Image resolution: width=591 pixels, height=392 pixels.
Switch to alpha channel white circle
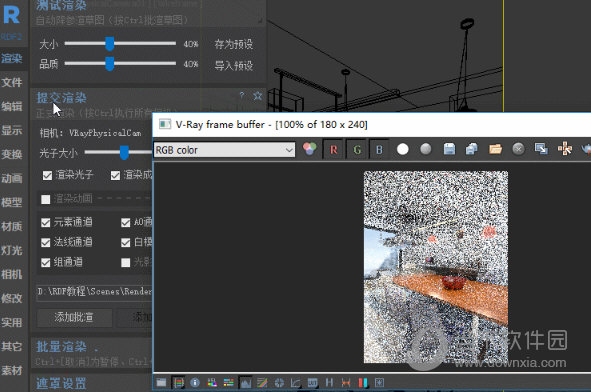(x=403, y=150)
